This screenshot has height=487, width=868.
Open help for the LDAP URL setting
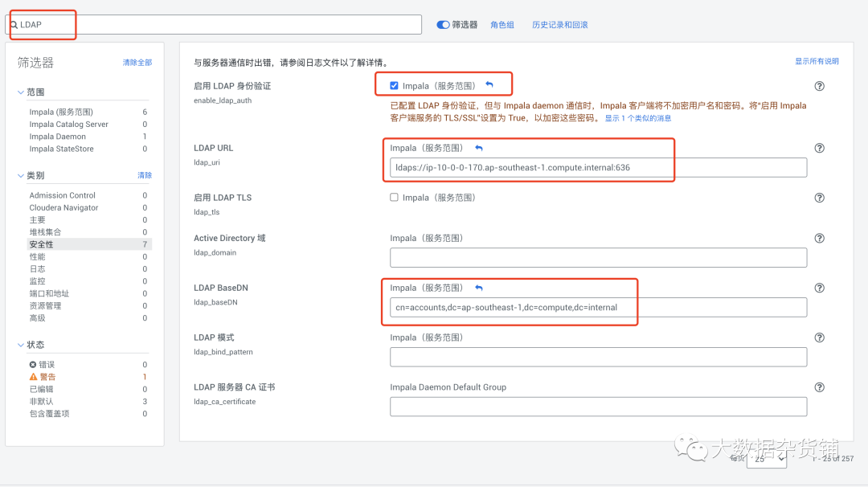click(x=819, y=148)
